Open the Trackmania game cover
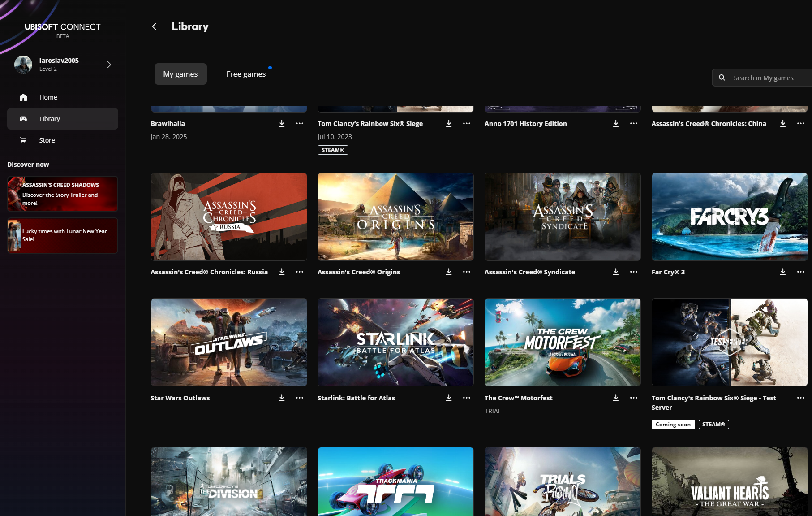Viewport: 812px width, 516px height. tap(395, 481)
